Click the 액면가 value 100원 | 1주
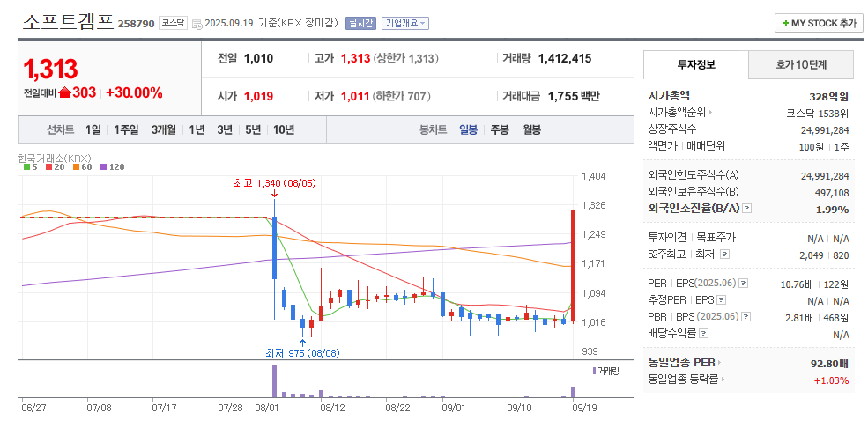The height and width of the screenshot is (428, 868). (825, 146)
